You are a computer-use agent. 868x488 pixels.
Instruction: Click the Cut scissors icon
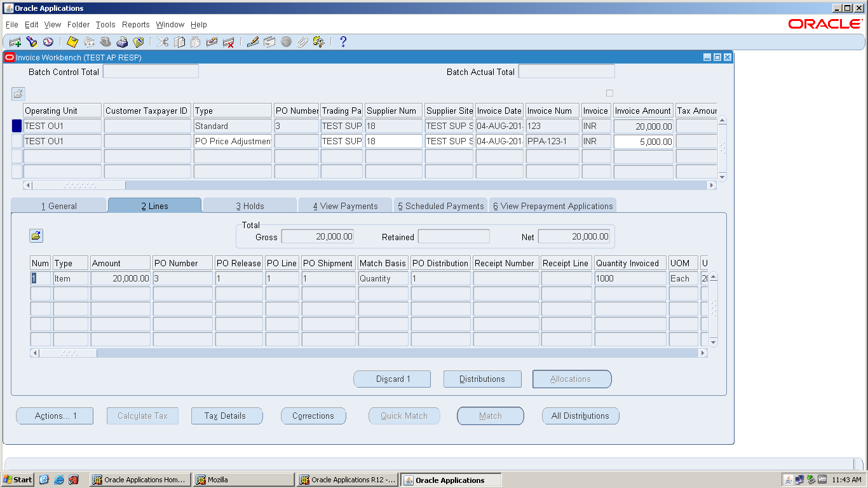tap(163, 42)
